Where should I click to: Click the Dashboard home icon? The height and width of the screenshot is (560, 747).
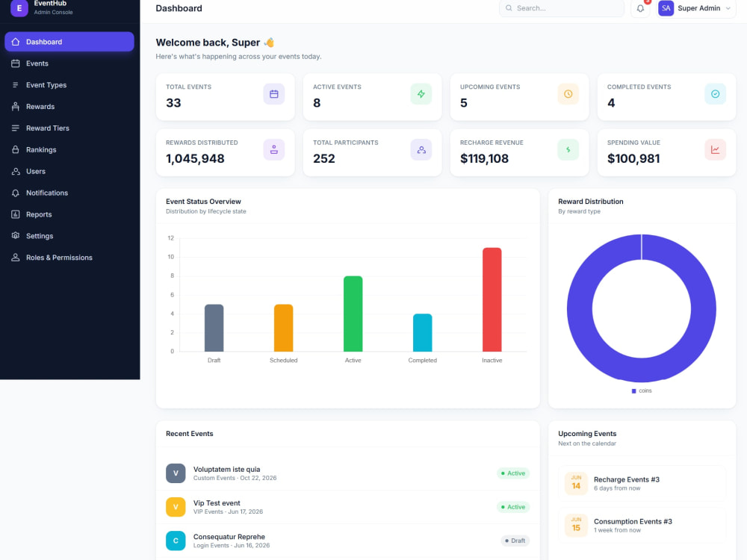coord(16,42)
